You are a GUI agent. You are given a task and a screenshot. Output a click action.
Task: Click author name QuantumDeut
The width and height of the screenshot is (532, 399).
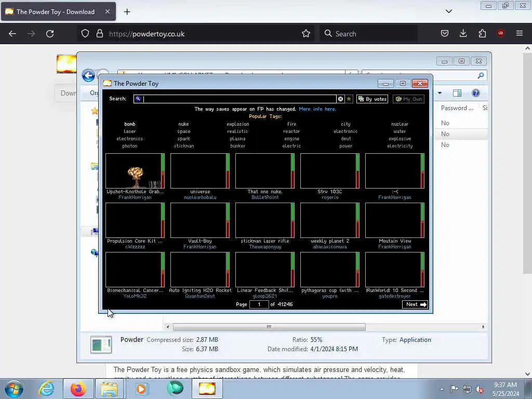200,296
